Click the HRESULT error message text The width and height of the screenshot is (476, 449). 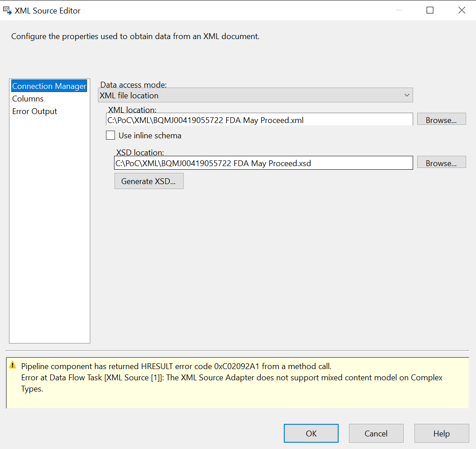[176, 366]
